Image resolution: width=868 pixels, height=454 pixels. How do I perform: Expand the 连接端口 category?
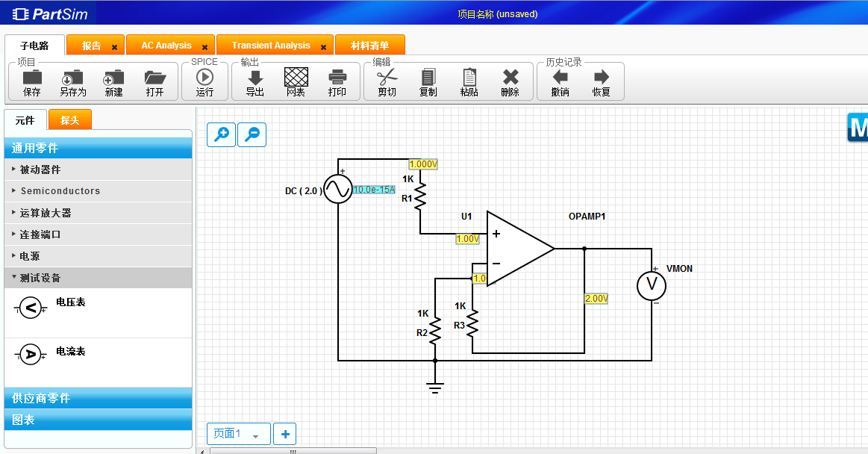98,234
